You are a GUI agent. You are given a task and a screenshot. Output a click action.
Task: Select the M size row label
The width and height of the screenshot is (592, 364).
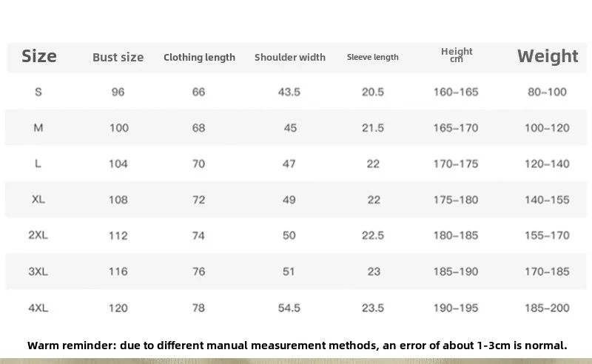38,128
